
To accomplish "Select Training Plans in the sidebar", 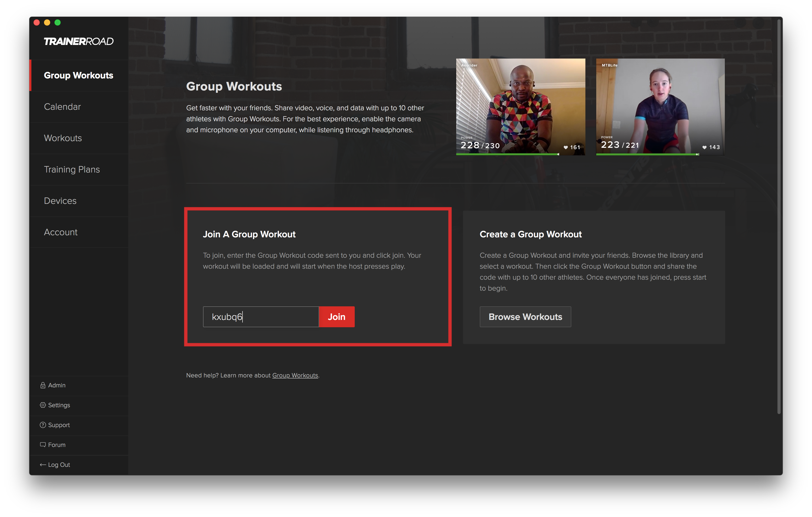I will [x=78, y=169].
